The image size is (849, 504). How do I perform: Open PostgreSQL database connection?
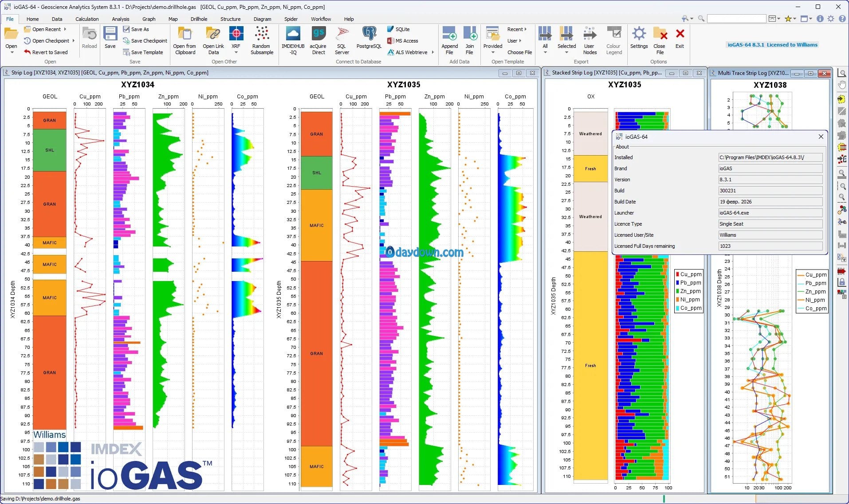[x=369, y=34]
